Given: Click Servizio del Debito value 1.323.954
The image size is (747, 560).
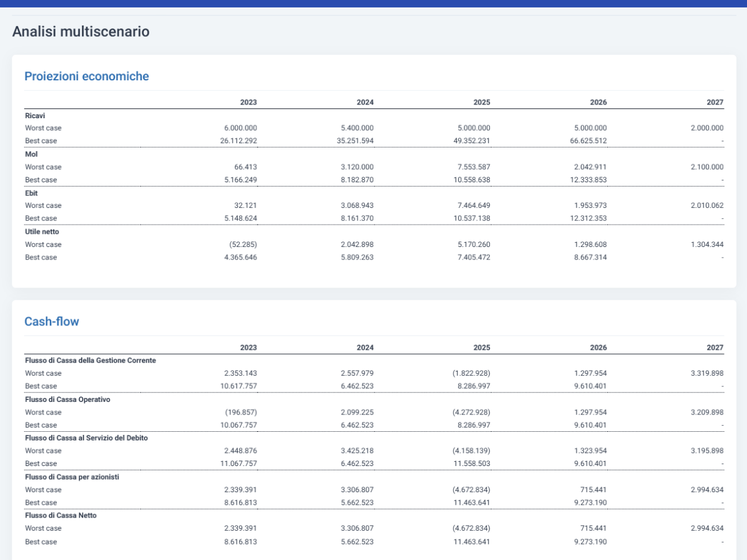Looking at the screenshot, I should [x=590, y=450].
